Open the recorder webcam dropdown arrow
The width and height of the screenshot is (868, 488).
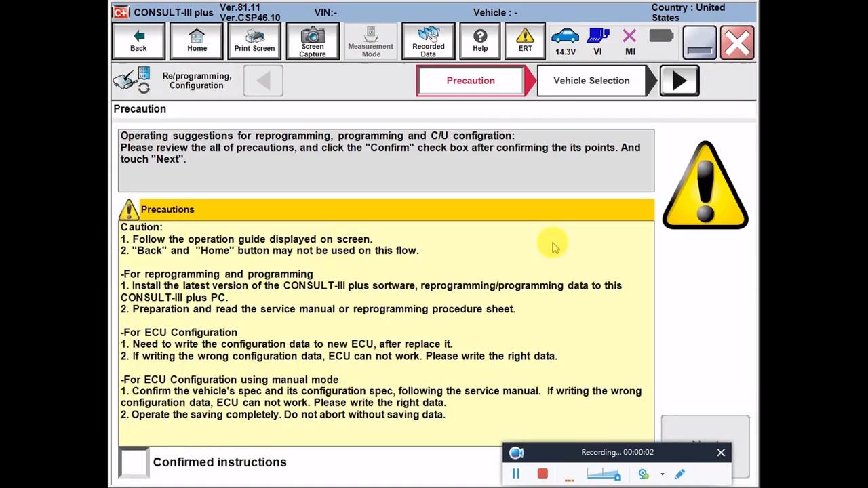point(663,474)
